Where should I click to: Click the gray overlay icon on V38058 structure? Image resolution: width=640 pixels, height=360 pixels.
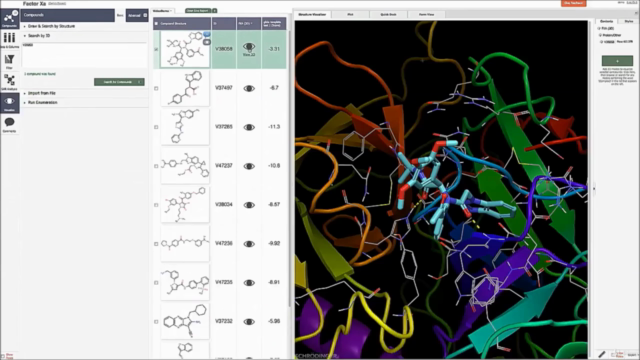coord(207,42)
